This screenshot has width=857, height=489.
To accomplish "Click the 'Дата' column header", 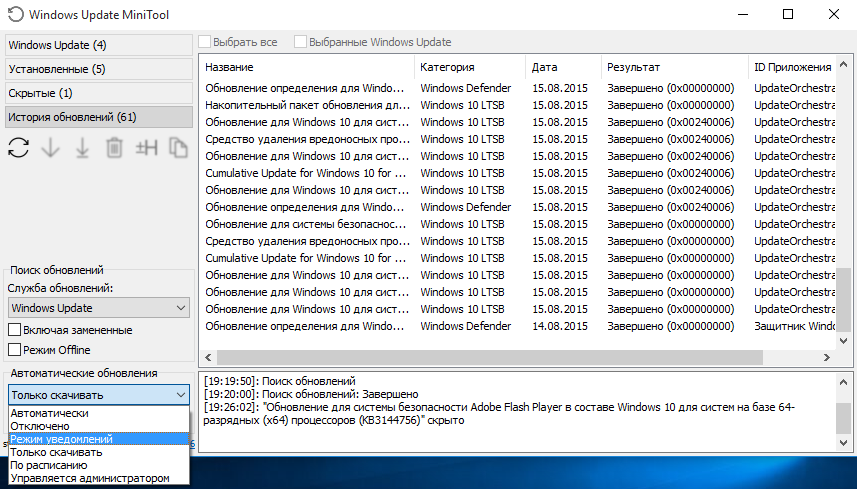I will click(x=545, y=67).
